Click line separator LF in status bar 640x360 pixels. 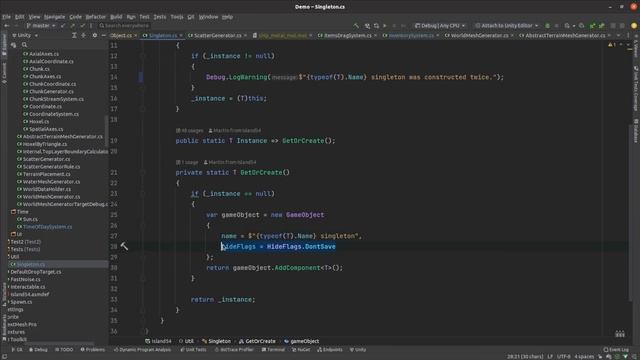click(x=550, y=356)
